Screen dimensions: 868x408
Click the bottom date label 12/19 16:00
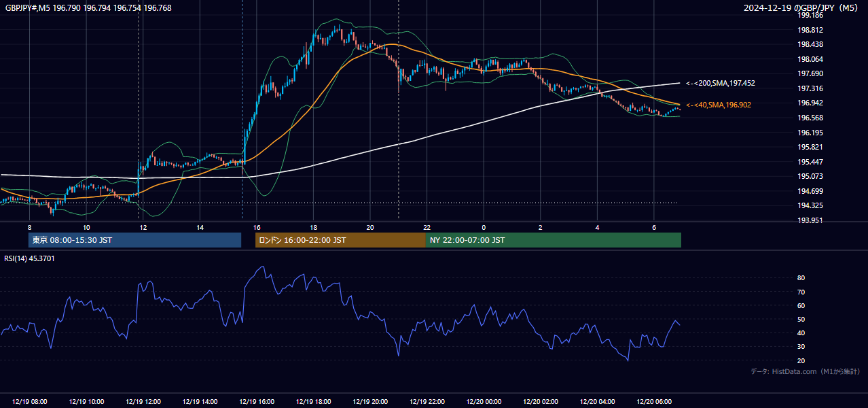(x=257, y=402)
